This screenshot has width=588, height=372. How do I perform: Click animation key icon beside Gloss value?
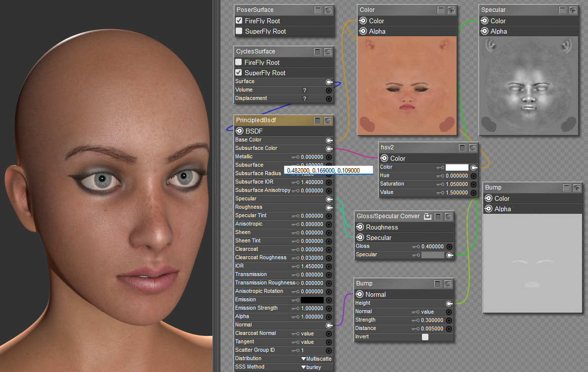tap(416, 246)
